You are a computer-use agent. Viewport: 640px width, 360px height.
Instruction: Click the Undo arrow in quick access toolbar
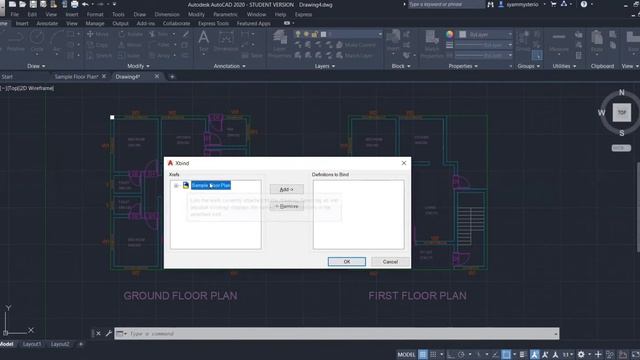[x=85, y=4]
